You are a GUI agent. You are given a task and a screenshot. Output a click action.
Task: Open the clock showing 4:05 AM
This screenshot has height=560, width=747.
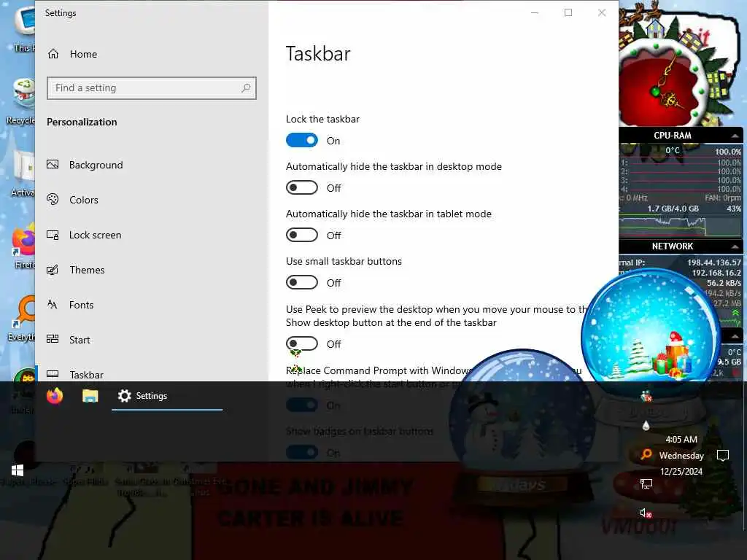tap(681, 455)
